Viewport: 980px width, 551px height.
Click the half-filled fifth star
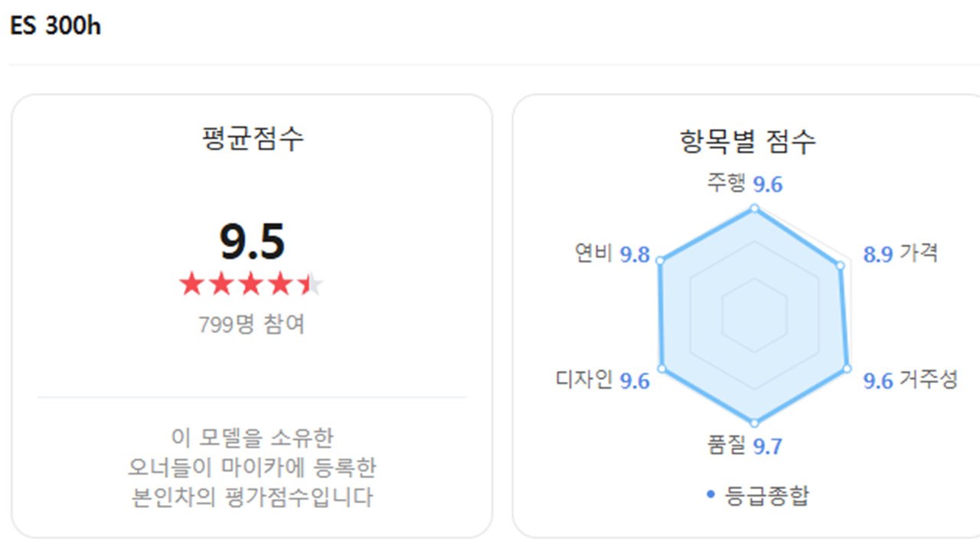pos(311,285)
